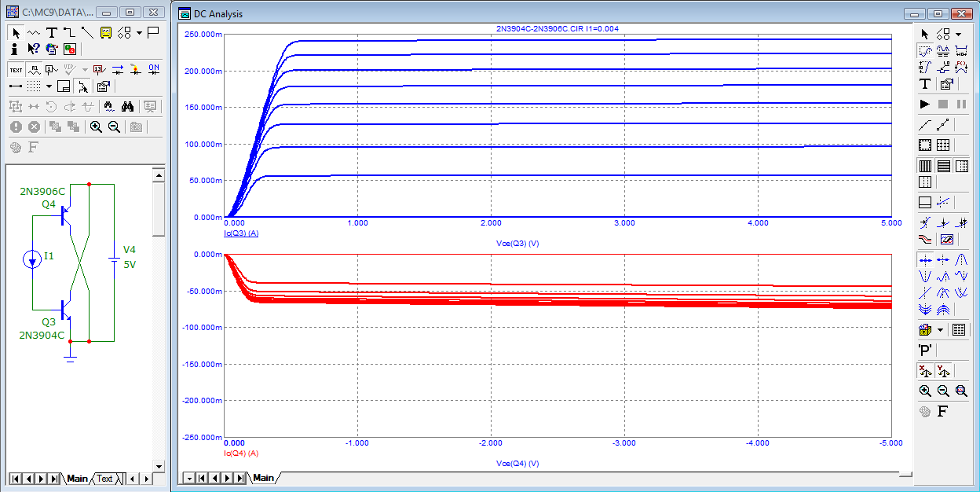Select the Main tab in DC Analysis window

point(264,478)
